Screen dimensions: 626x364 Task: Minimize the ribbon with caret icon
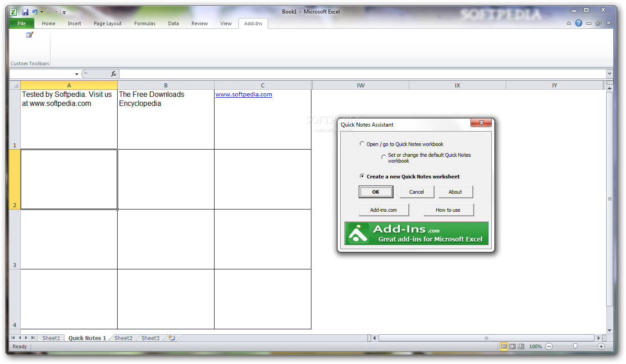tap(569, 23)
